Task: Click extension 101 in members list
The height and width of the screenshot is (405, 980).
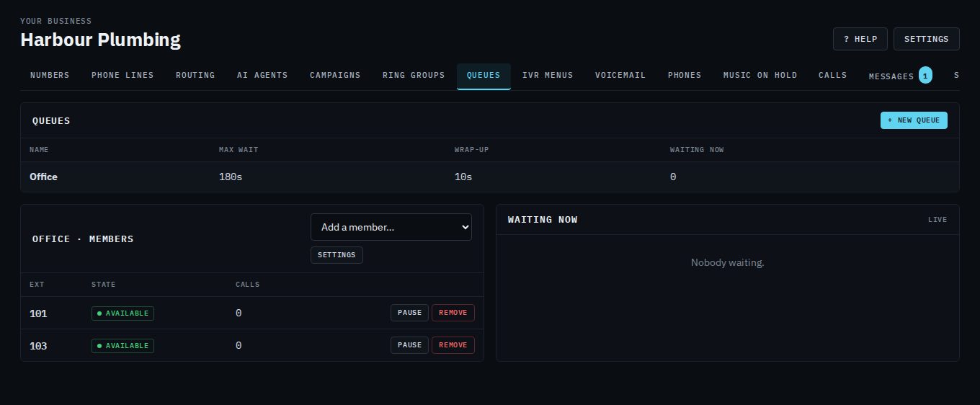Action: [38, 313]
